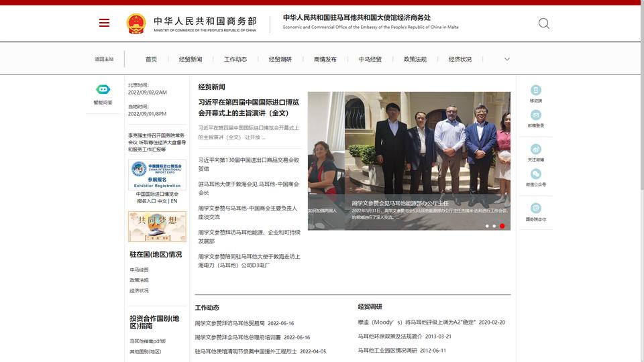This screenshot has width=644, height=362.
Task: Click the Beijing time value 2022/09/02/2AM
Action: coord(148,93)
